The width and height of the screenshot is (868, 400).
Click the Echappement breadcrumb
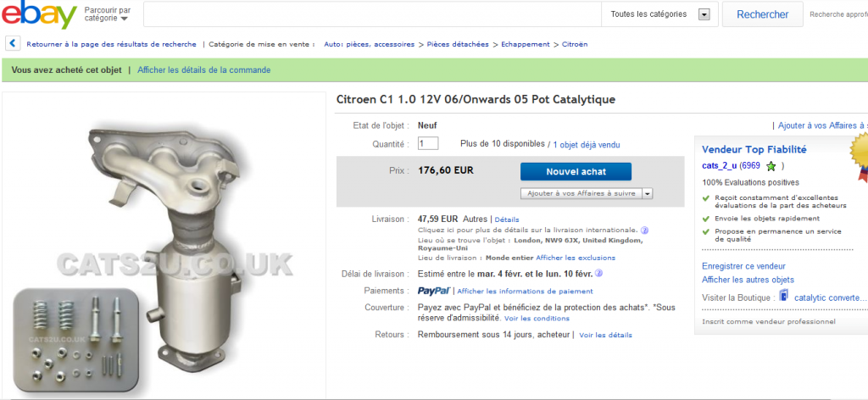click(x=526, y=44)
